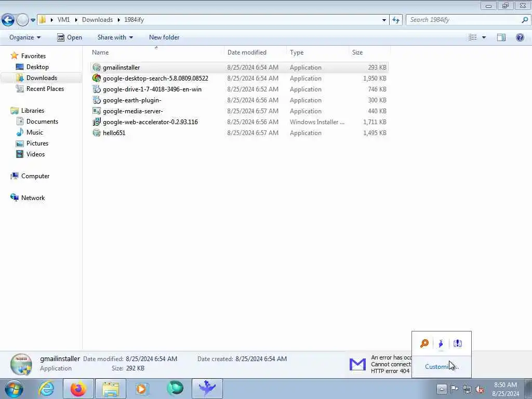Image resolution: width=532 pixels, height=399 pixels.
Task: Click the blue bird taskbar application
Action: [x=207, y=389]
